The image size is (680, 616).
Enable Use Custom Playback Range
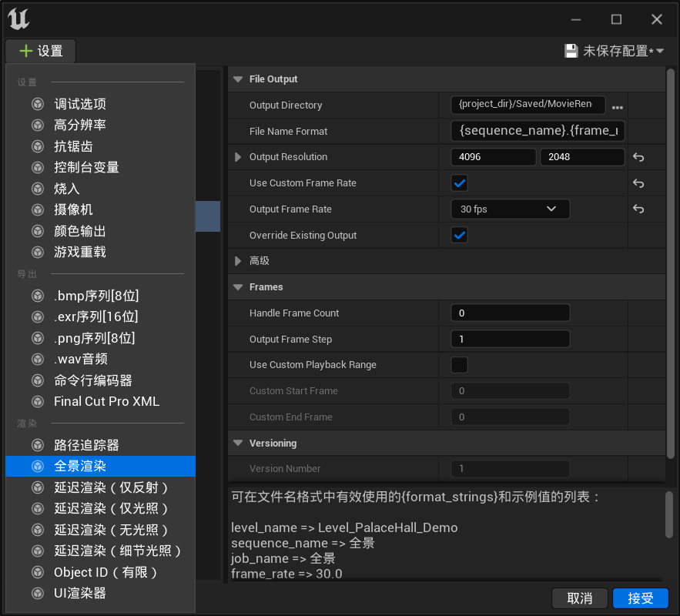pos(460,365)
